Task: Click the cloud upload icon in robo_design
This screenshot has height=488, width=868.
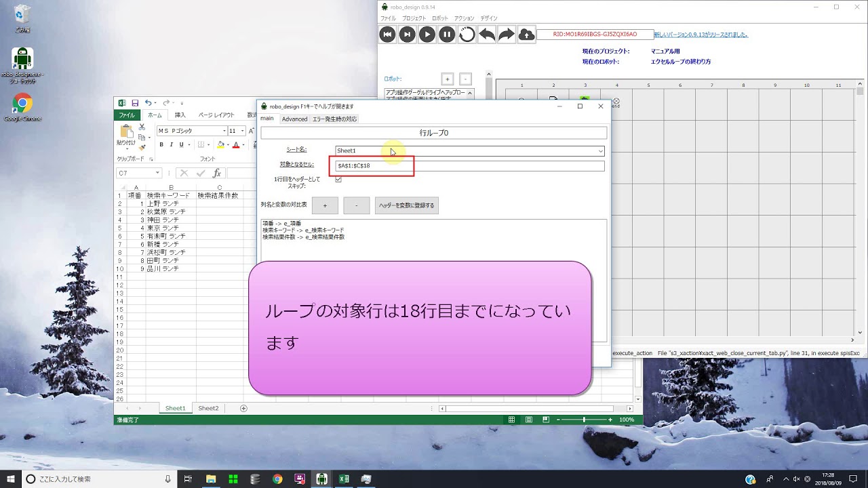Action: (526, 35)
